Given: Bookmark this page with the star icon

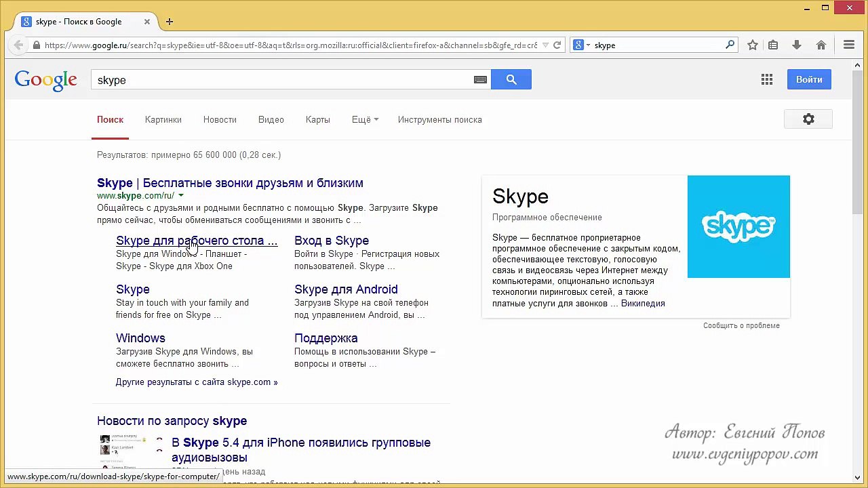Looking at the screenshot, I should pyautogui.click(x=753, y=45).
